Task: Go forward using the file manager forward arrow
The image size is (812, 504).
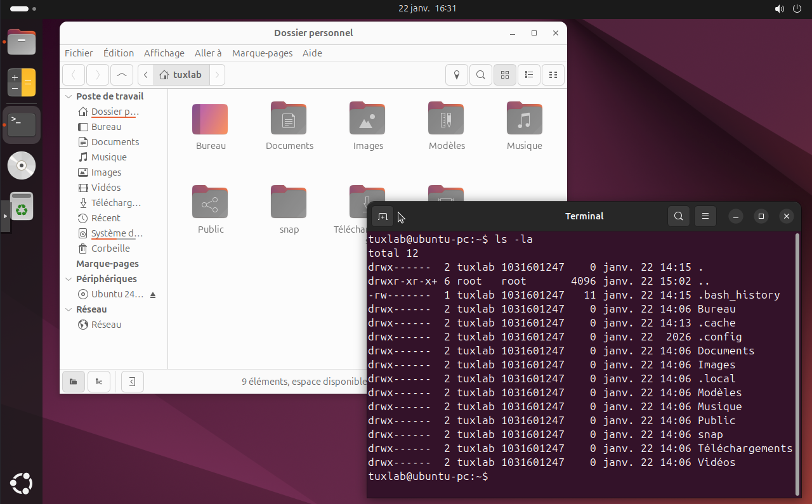Action: point(98,75)
